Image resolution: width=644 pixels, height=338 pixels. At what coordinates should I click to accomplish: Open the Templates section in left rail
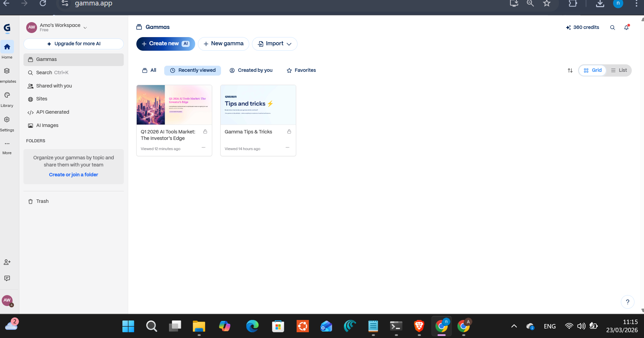7,75
